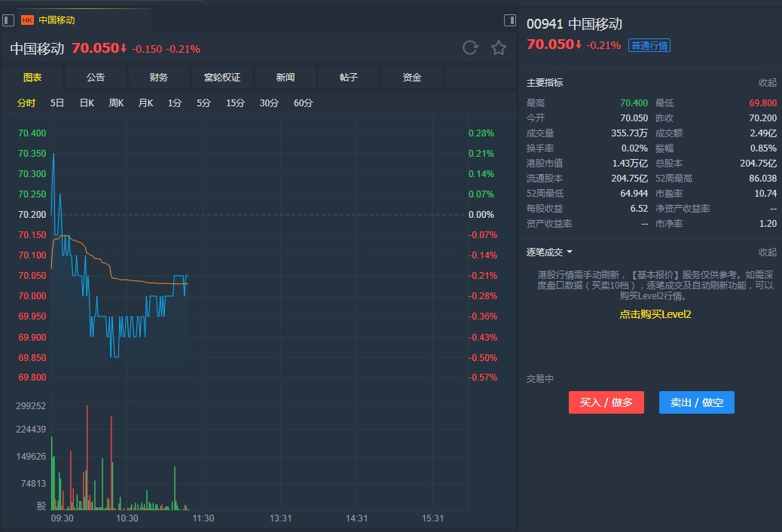The height and width of the screenshot is (532, 782).
Task: Select the 15分 interval
Action: pyautogui.click(x=235, y=103)
